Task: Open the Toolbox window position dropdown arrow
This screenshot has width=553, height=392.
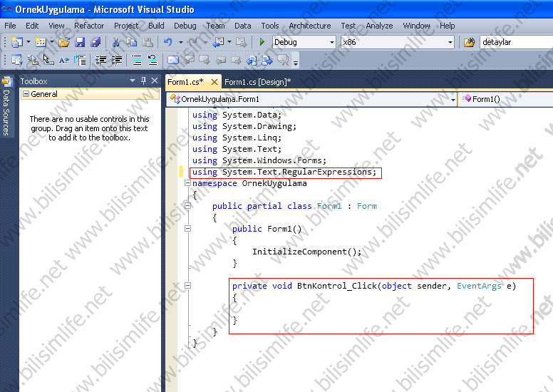Action: coord(133,81)
